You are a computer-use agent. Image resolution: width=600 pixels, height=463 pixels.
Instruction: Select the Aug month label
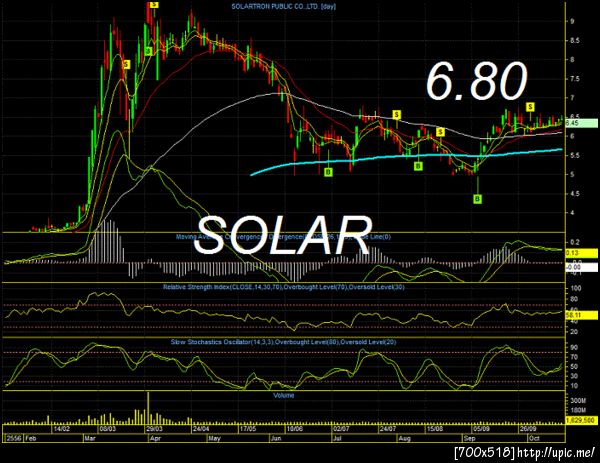tap(404, 439)
